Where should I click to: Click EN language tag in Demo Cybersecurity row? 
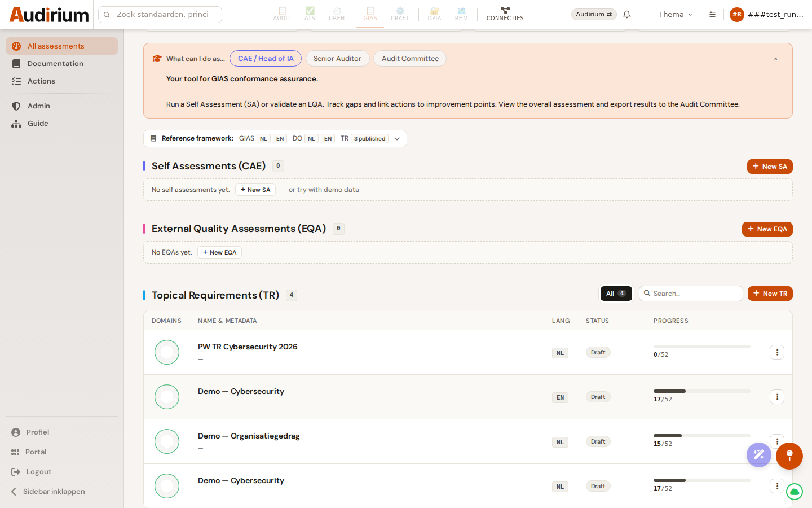(560, 397)
